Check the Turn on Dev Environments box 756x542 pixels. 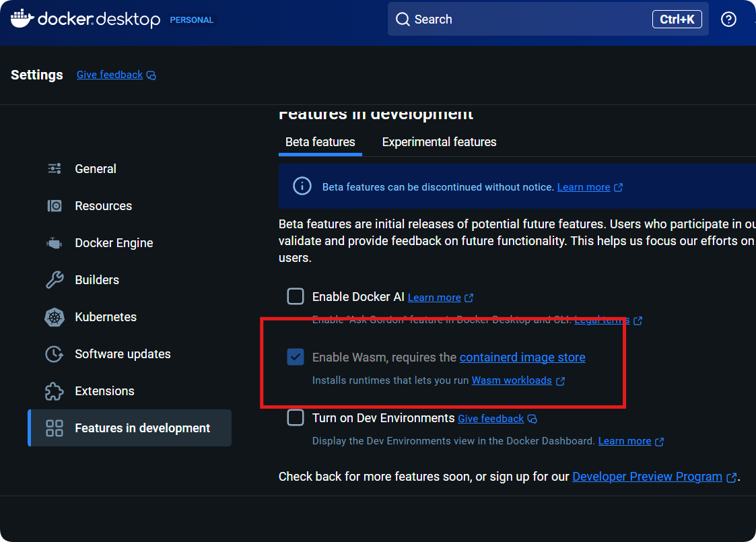[296, 418]
